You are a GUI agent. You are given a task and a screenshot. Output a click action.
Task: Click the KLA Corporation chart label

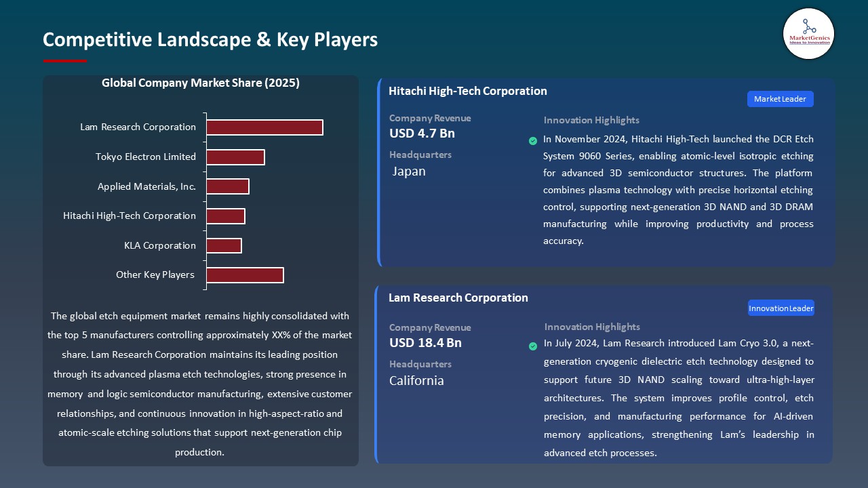click(x=160, y=245)
